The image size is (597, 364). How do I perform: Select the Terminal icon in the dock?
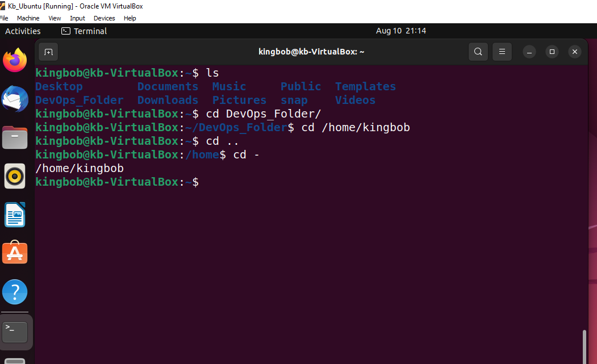[x=14, y=331]
